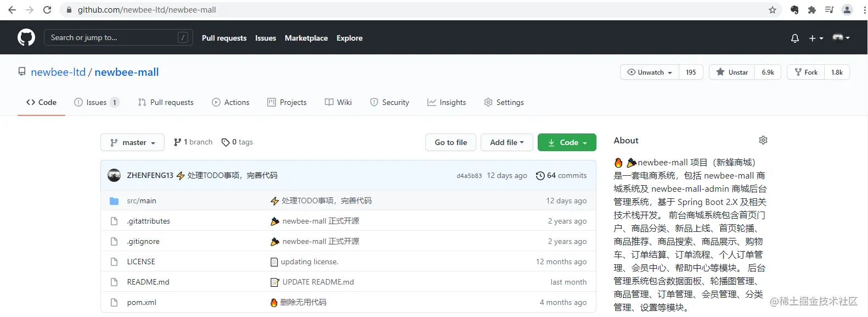The width and height of the screenshot is (868, 317).
Task: Open the newbee-mall repository link
Action: point(127,72)
